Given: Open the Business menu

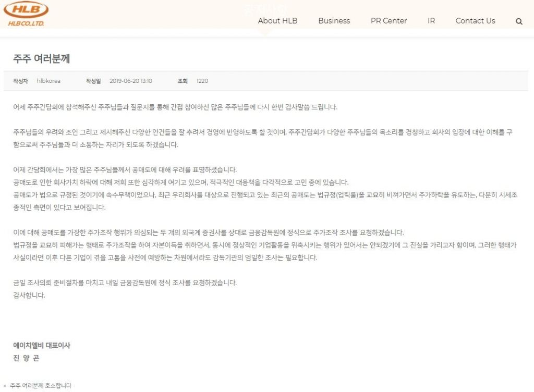Looking at the screenshot, I should coord(334,21).
